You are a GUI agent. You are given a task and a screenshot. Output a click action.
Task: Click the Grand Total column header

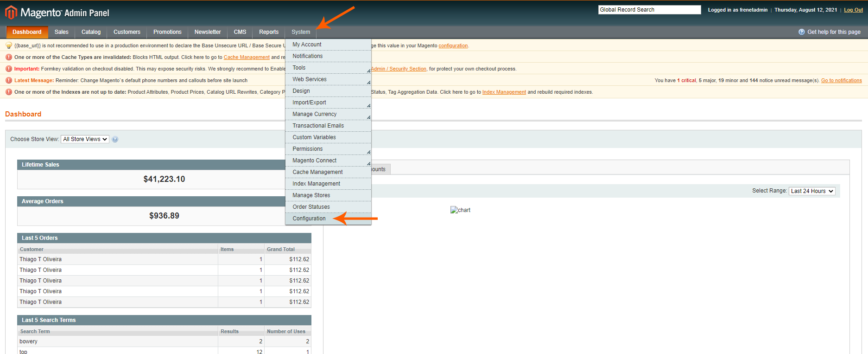pyautogui.click(x=288, y=249)
